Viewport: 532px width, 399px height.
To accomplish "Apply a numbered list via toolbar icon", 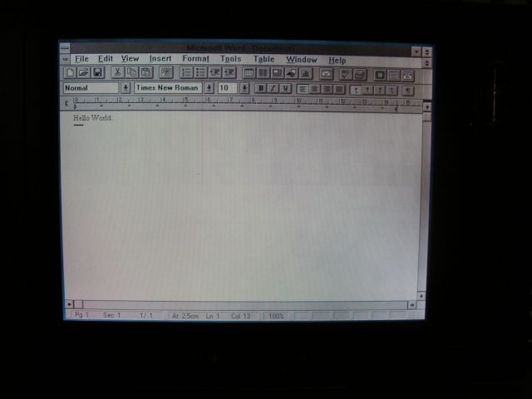I will click(186, 72).
